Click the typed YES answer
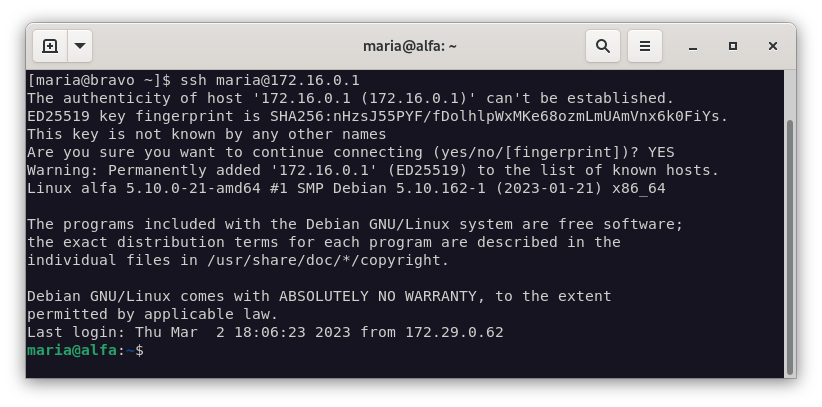Screen dimensions: 822x407 click(661, 152)
